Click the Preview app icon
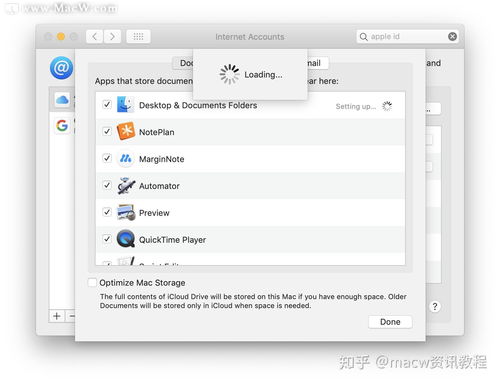Viewport: 500px width, 383px height. [126, 212]
